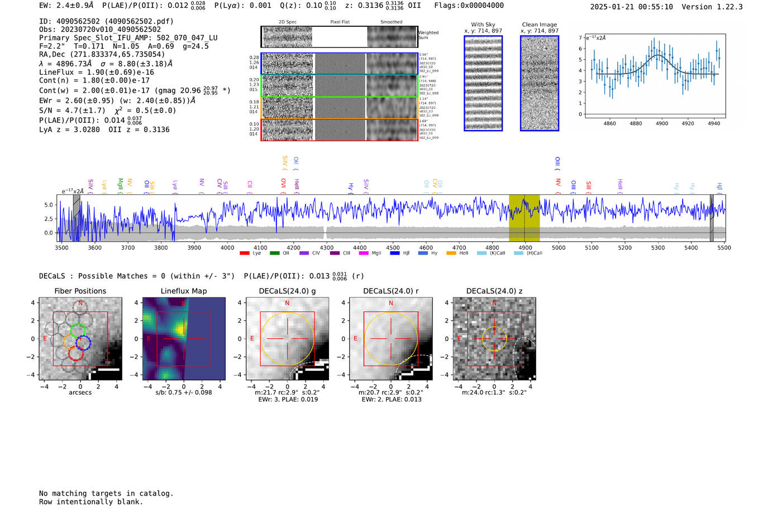
Task: Open the Lineflux Map image
Action: click(184, 339)
